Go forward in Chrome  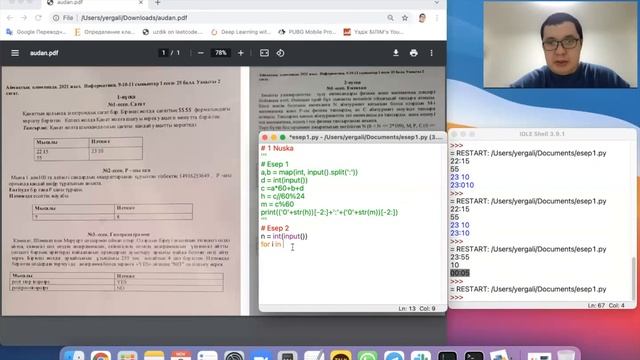coord(24,18)
